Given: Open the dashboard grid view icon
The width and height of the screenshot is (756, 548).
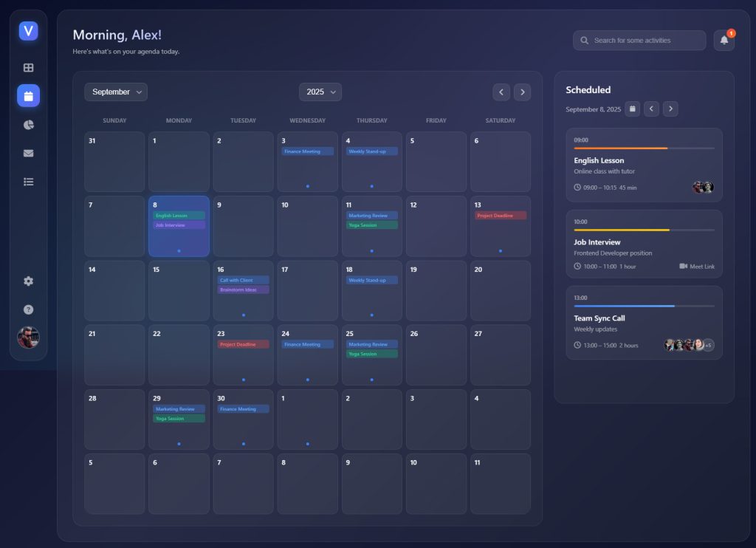Looking at the screenshot, I should point(29,67).
